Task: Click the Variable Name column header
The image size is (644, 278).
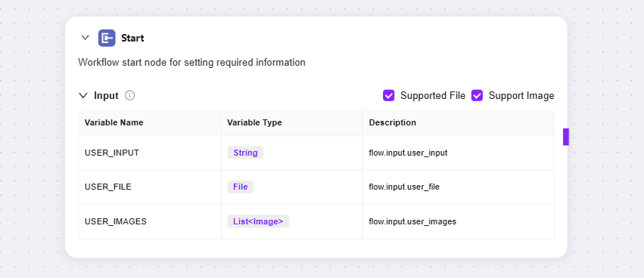Action: 114,122
